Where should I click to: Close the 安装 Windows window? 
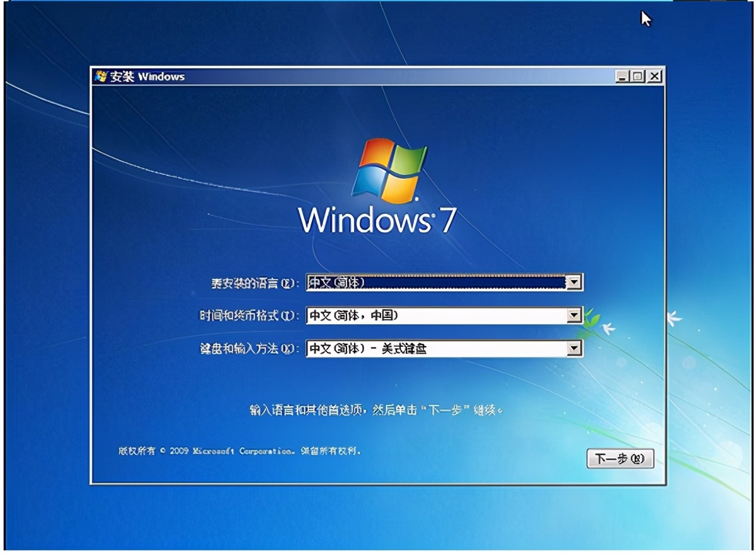tap(655, 77)
